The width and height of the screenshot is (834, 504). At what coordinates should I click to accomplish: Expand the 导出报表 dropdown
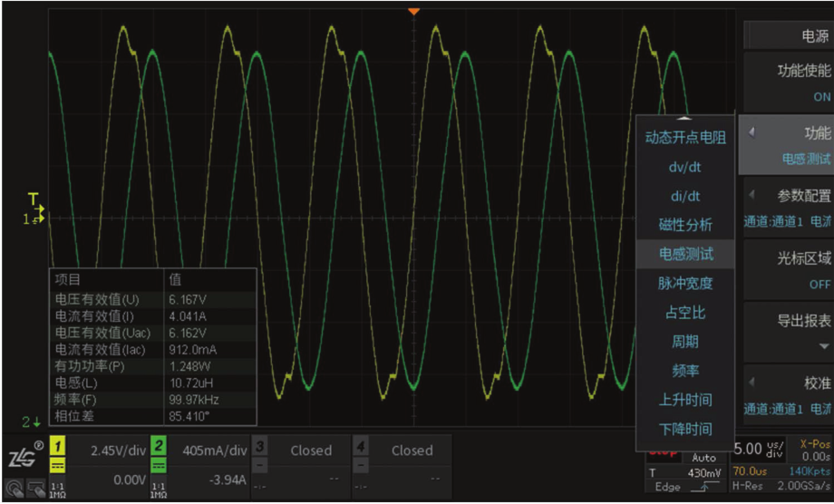tap(787, 331)
